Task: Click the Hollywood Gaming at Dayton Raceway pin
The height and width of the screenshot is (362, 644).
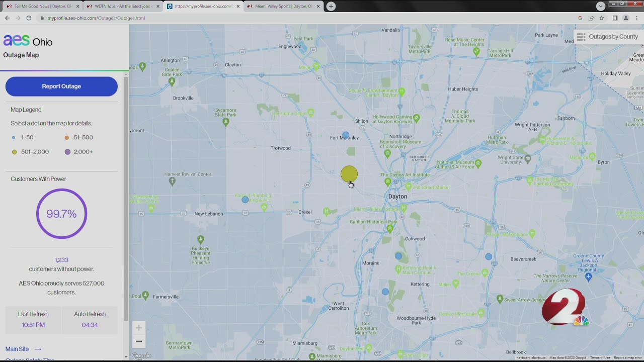Action: coord(417,119)
